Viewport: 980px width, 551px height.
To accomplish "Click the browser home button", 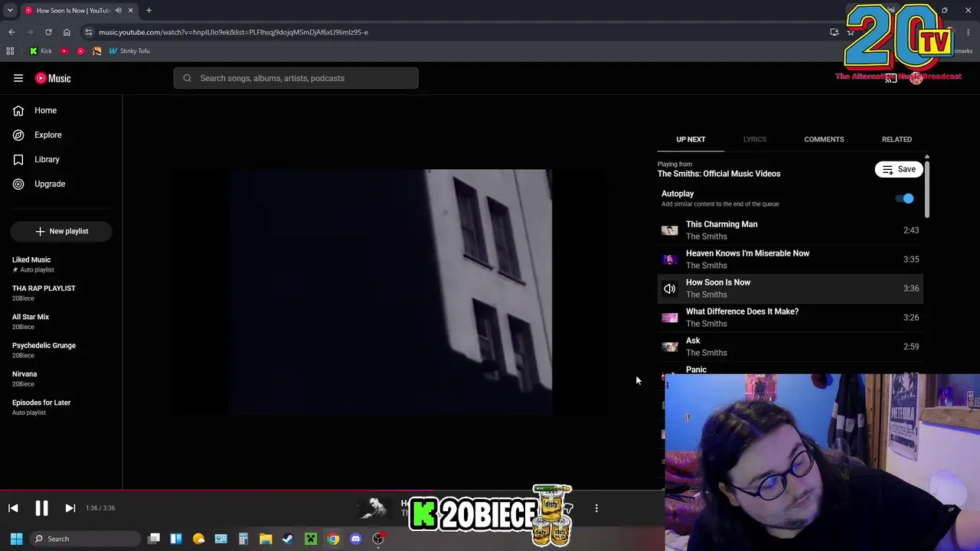I will point(67,32).
